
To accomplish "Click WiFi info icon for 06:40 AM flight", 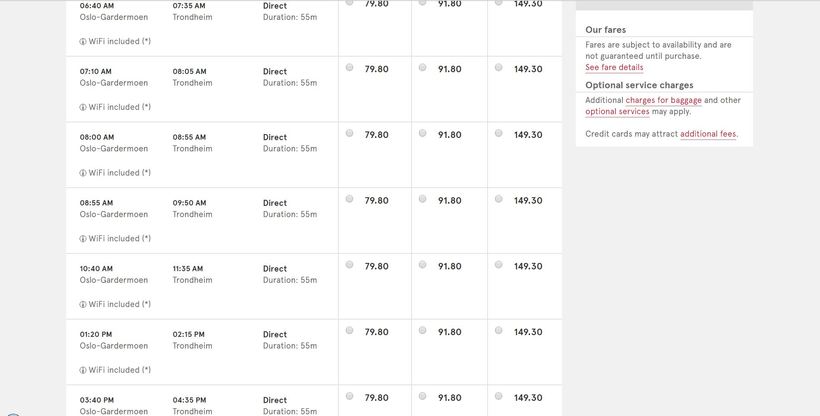I will (x=83, y=42).
